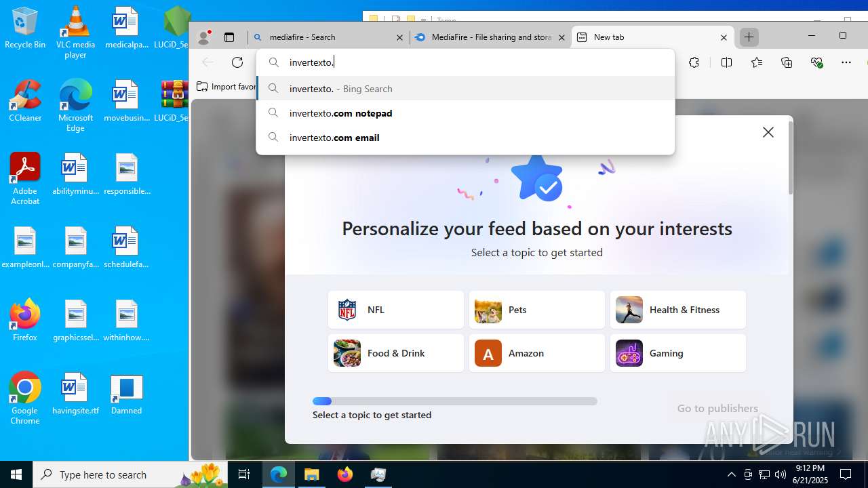Show hidden system tray icons
Screen dimensions: 868x488
(x=731, y=474)
